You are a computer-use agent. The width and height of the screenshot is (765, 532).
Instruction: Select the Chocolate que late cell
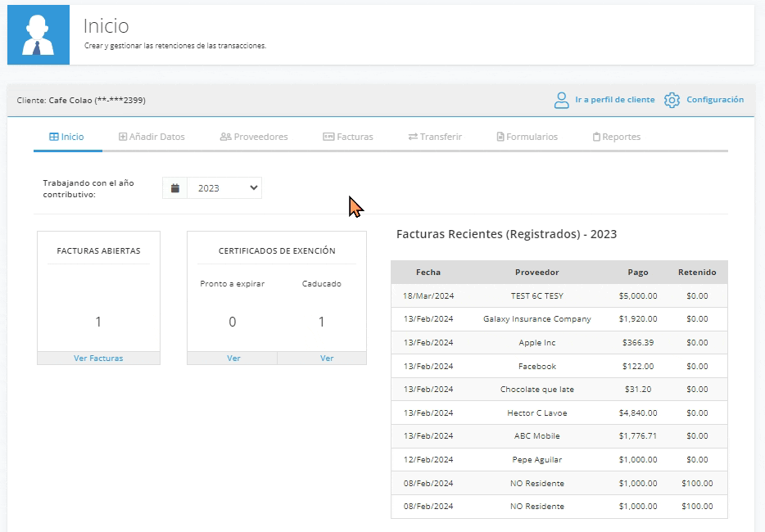point(536,389)
